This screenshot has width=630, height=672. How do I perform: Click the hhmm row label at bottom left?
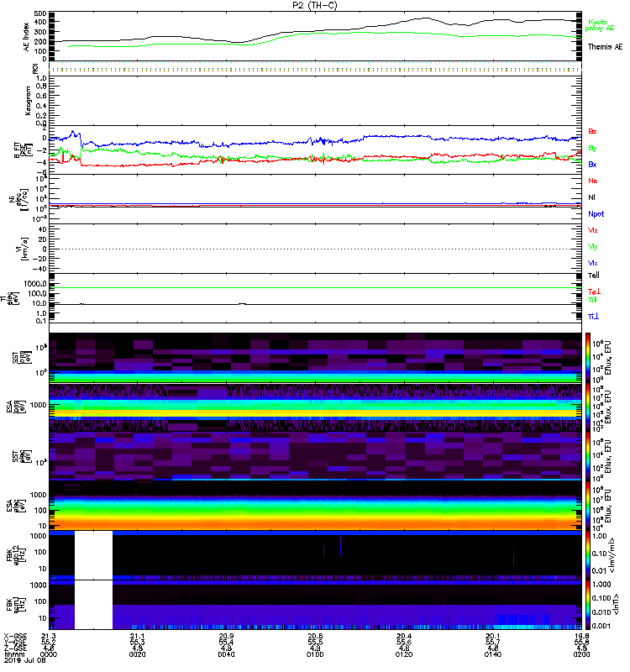(x=13, y=654)
